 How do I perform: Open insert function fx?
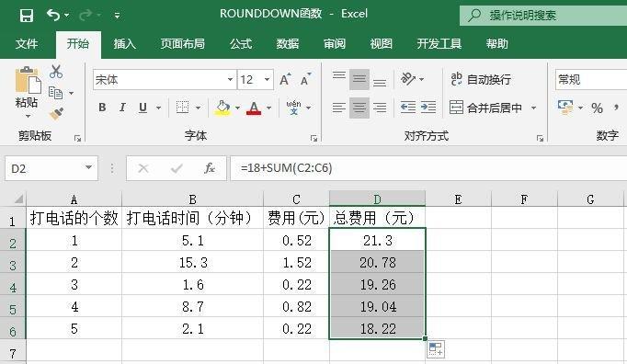click(x=210, y=168)
